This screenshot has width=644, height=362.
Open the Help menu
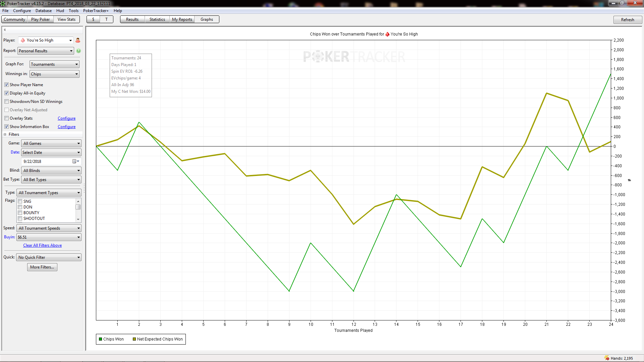click(x=118, y=11)
